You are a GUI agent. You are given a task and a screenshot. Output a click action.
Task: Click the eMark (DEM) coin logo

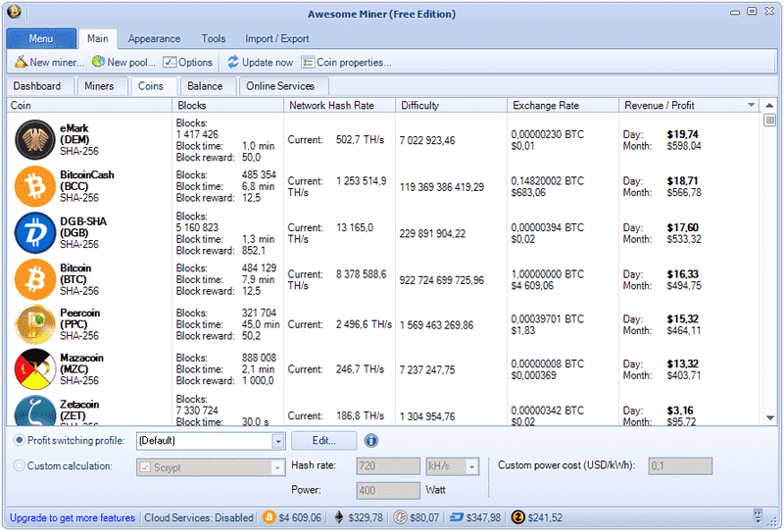(x=34, y=140)
